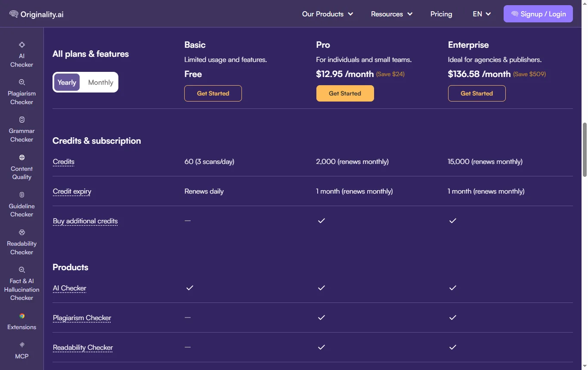
Task: Open the Readability Checker sidebar icon
Action: tap(22, 232)
